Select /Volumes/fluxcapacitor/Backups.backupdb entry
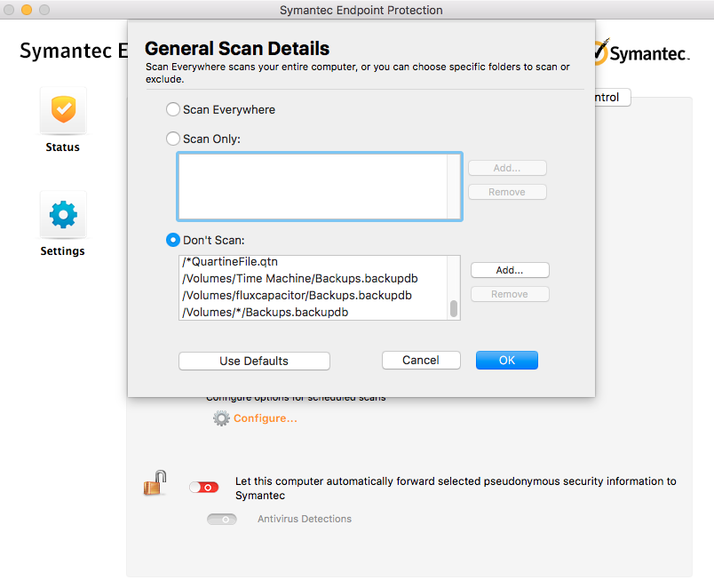 click(x=313, y=295)
